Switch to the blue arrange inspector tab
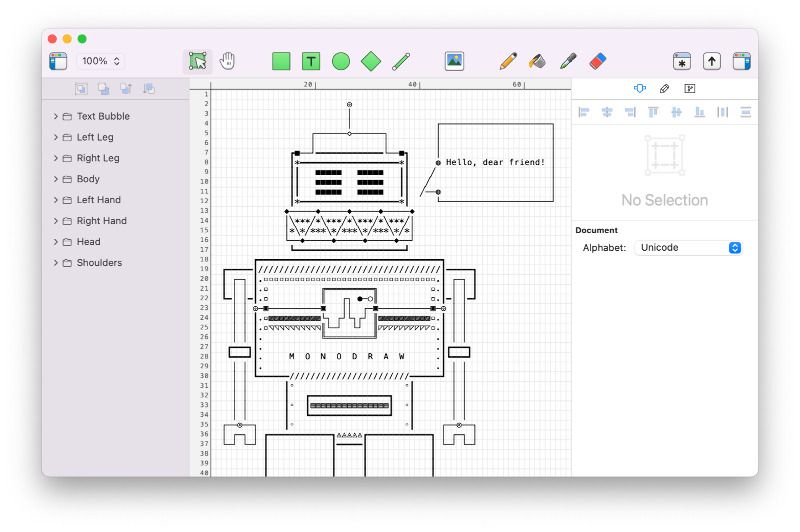The width and height of the screenshot is (800, 532). click(640, 89)
